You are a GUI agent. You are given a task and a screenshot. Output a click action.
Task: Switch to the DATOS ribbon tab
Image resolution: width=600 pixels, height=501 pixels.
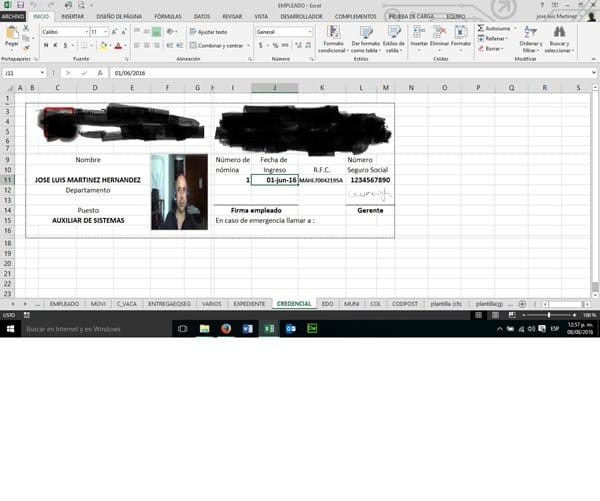pyautogui.click(x=202, y=16)
